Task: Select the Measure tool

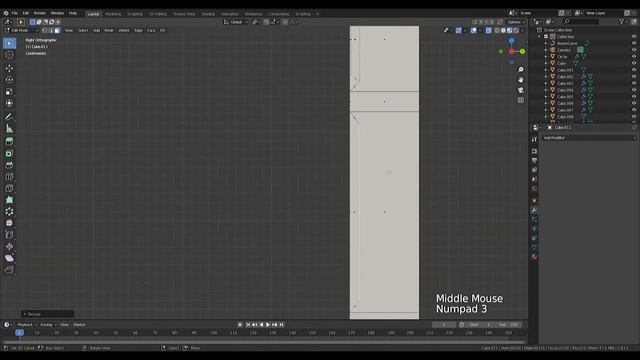Action: 9,129
